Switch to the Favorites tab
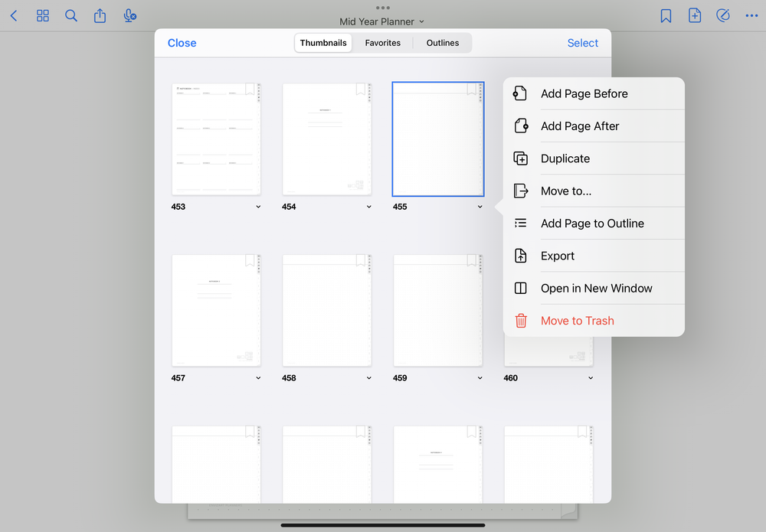 [383, 43]
